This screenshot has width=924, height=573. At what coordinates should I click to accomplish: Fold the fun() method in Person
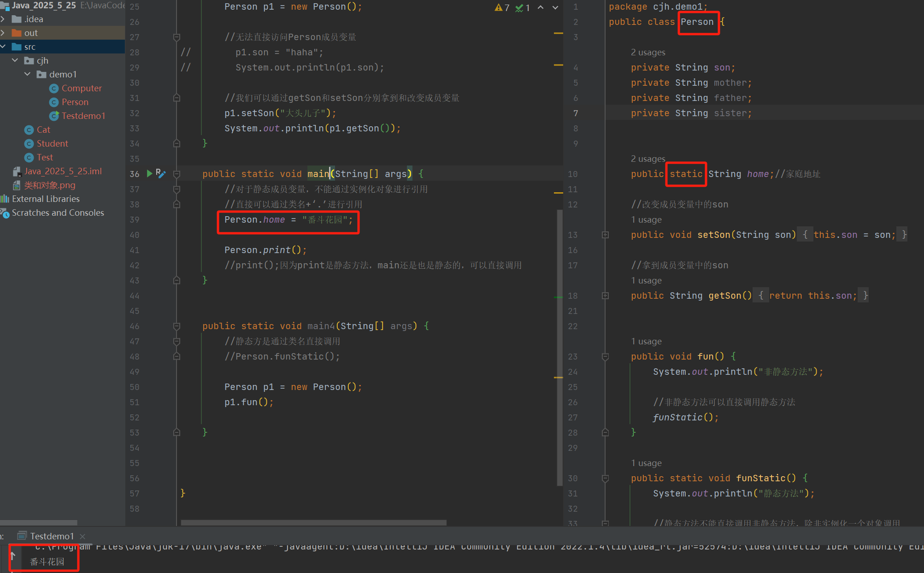click(x=605, y=356)
